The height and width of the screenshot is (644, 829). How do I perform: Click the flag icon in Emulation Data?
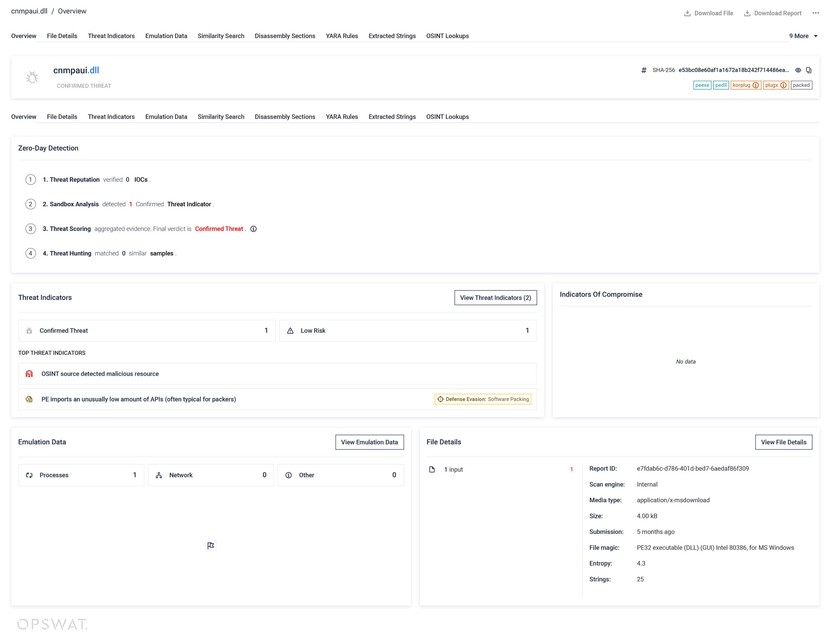point(211,546)
